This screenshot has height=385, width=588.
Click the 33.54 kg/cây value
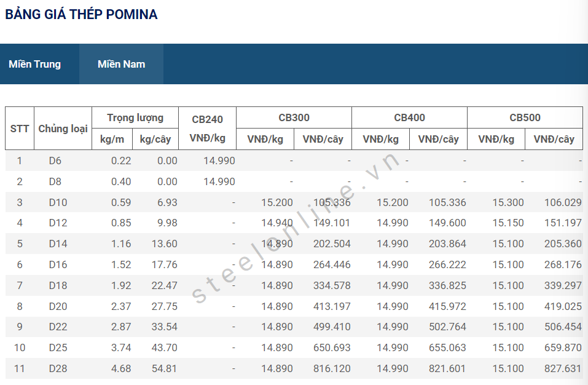coord(165,327)
